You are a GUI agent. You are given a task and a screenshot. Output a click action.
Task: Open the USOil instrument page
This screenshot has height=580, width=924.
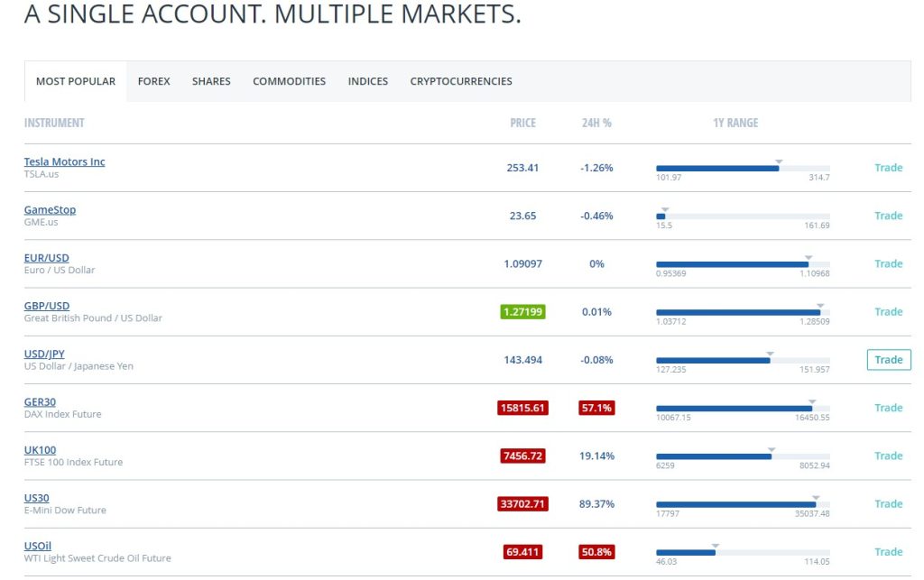(37, 546)
